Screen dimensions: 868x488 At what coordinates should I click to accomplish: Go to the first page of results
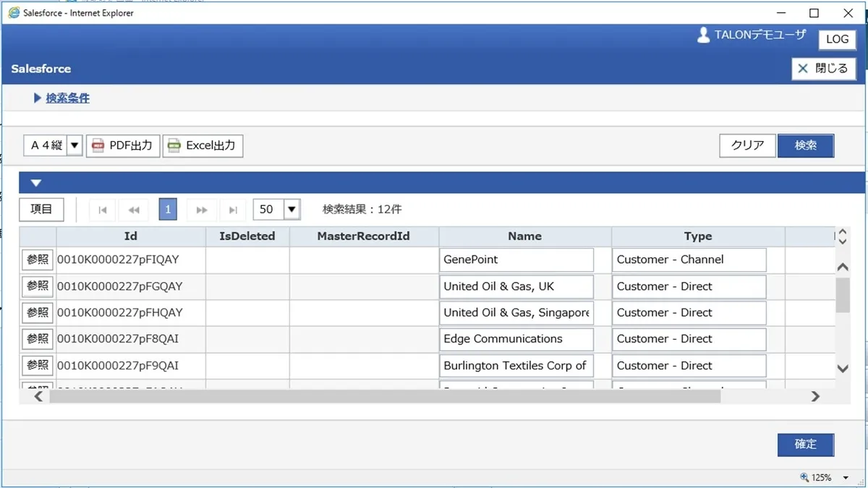point(103,210)
